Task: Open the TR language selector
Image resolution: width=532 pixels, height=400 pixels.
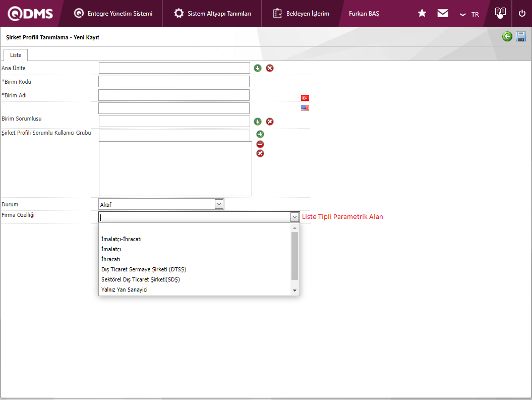Action: point(470,14)
